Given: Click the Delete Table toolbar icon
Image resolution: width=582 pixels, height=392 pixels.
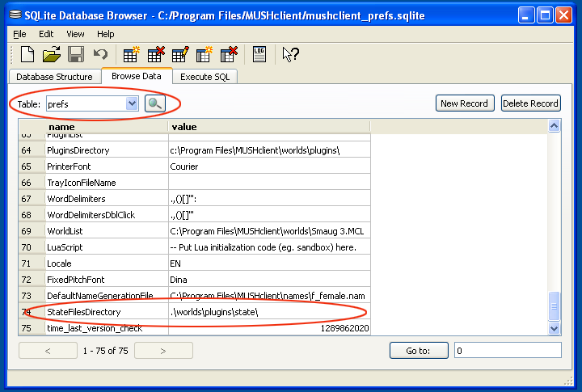Looking at the screenshot, I should click(x=156, y=55).
